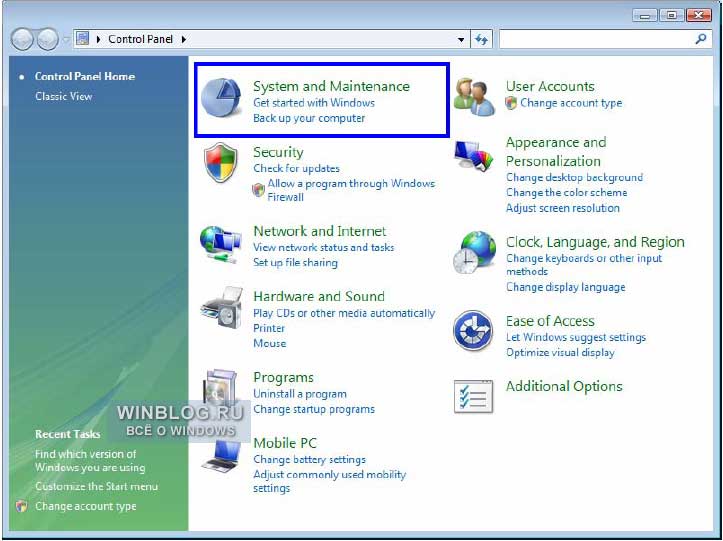
Task: Click the Ease of Access icon
Action: click(473, 330)
